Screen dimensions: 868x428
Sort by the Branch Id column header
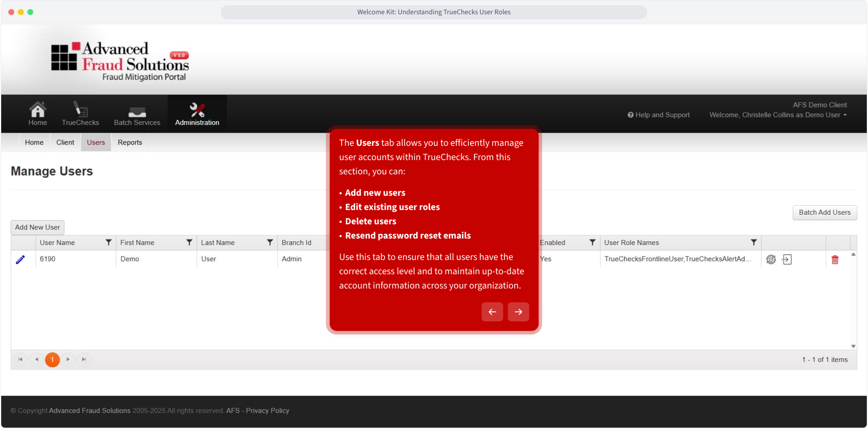coord(297,243)
